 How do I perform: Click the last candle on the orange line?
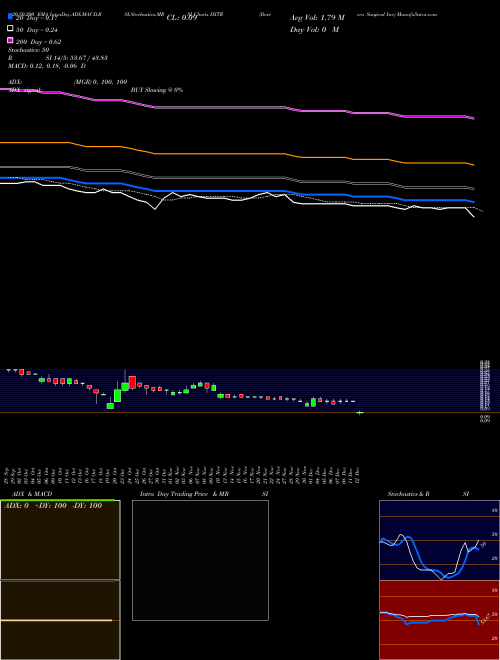(359, 412)
